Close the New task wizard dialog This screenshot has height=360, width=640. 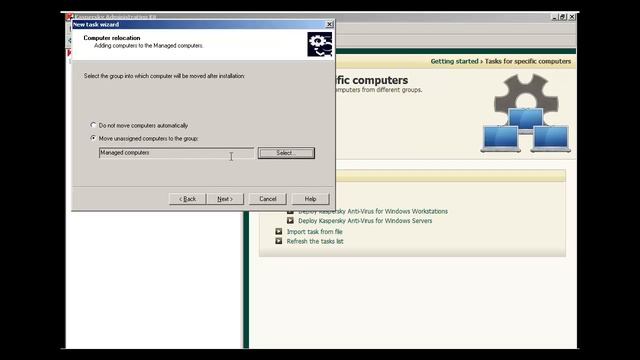click(x=329, y=24)
